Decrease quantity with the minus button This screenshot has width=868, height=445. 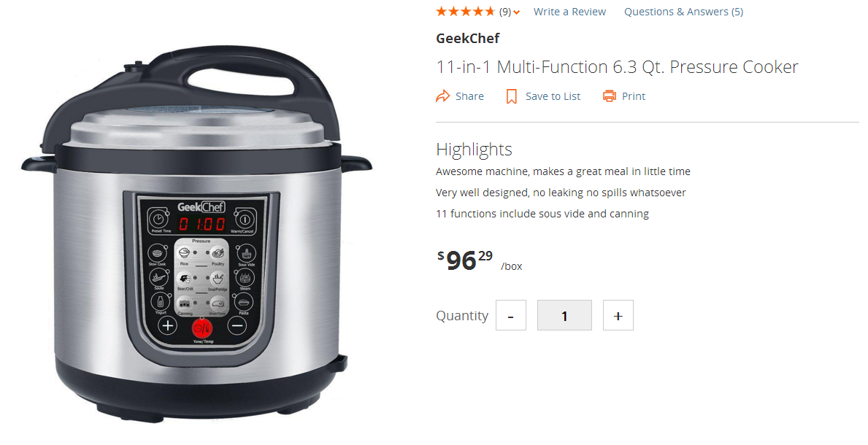coord(510,315)
